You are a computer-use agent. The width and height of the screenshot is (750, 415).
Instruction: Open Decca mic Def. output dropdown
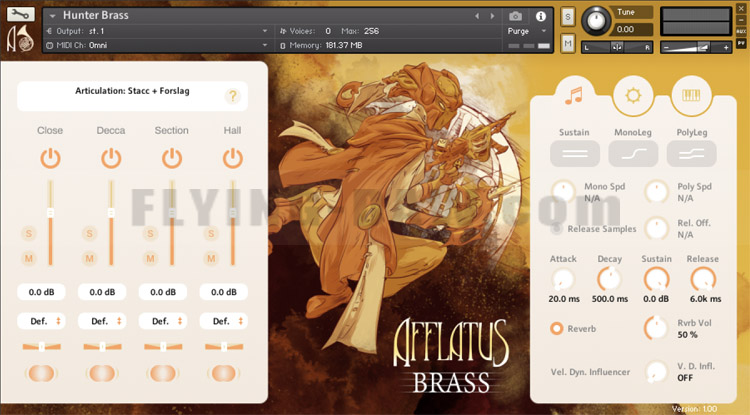102,321
